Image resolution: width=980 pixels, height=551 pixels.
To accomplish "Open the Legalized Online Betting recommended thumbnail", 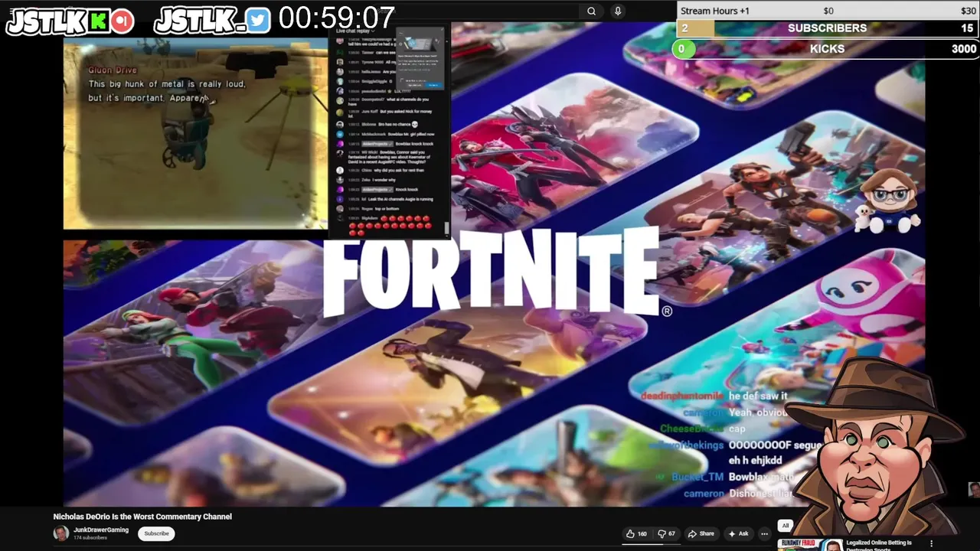I will pyautogui.click(x=810, y=545).
